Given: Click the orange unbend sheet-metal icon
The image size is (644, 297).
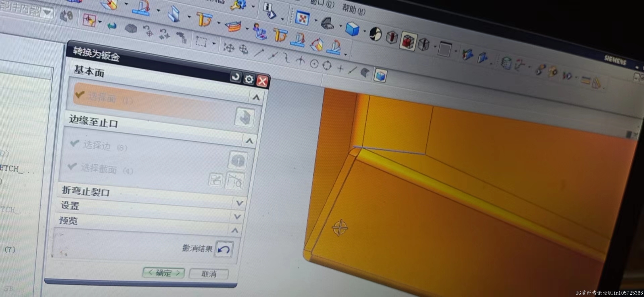Looking at the screenshot, I should tap(233, 26).
